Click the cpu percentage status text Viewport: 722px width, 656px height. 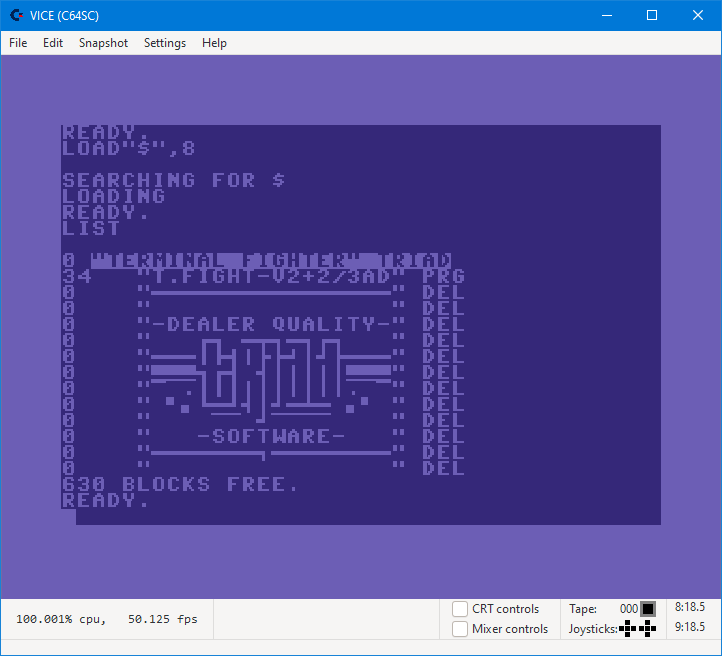point(61,619)
